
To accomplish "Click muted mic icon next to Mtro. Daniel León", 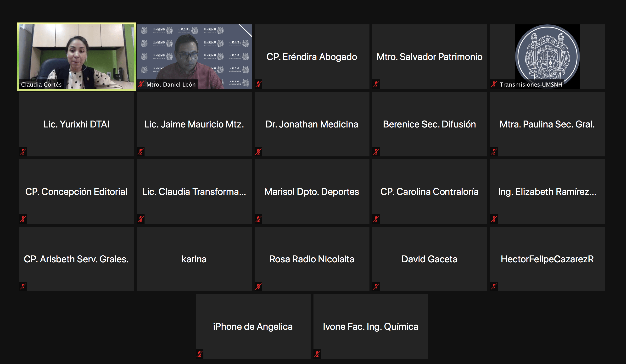I will tap(141, 84).
